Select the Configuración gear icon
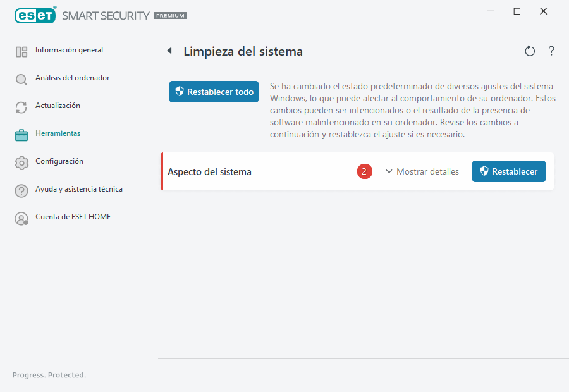 pos(21,162)
